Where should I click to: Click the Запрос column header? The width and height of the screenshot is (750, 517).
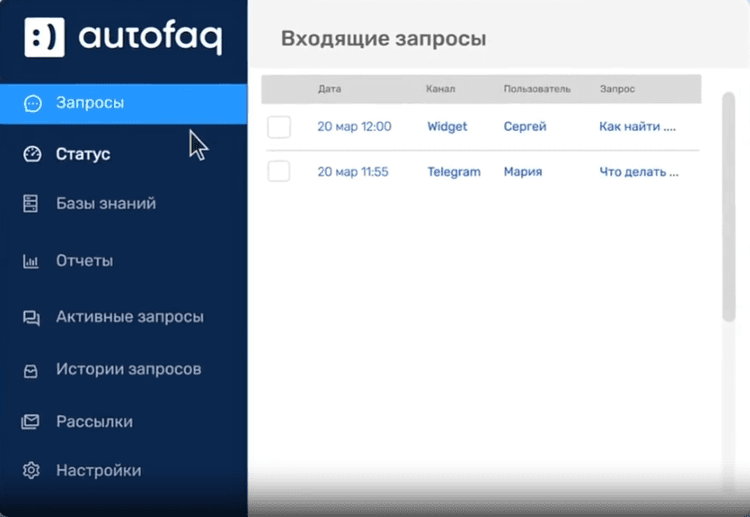tap(618, 89)
